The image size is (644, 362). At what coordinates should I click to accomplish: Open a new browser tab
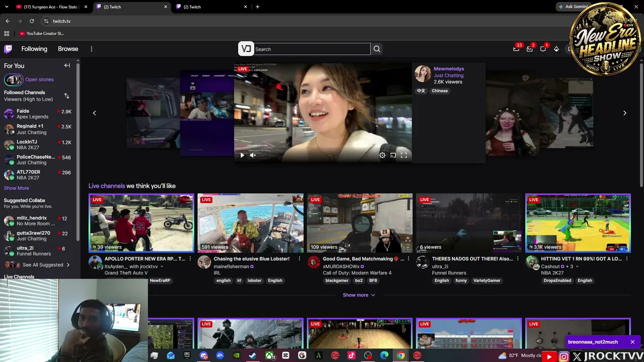258,7
